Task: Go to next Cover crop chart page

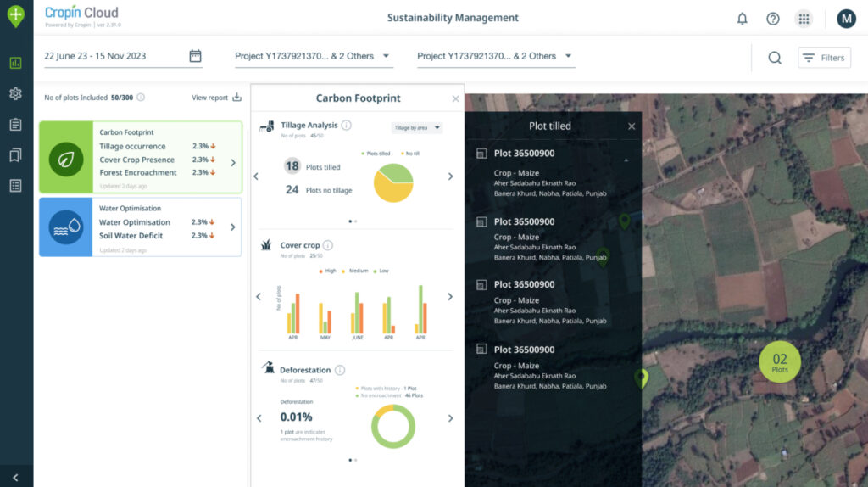Action: click(x=450, y=297)
